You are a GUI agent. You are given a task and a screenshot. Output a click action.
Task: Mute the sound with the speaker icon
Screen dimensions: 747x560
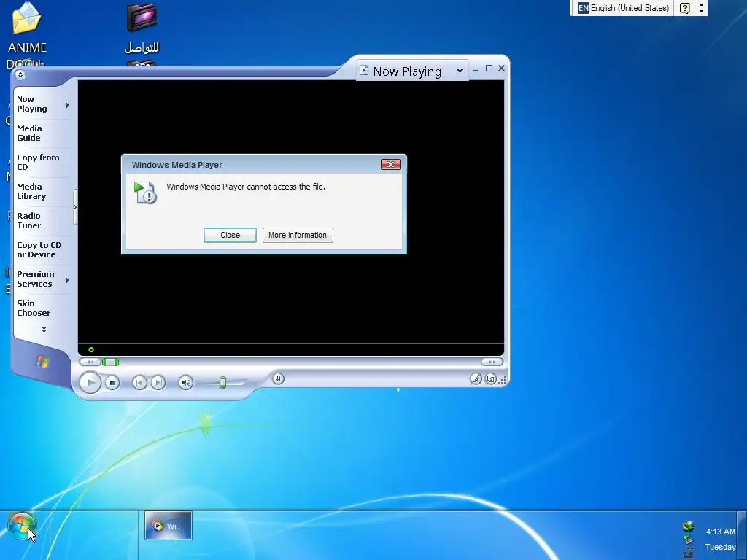point(186,382)
